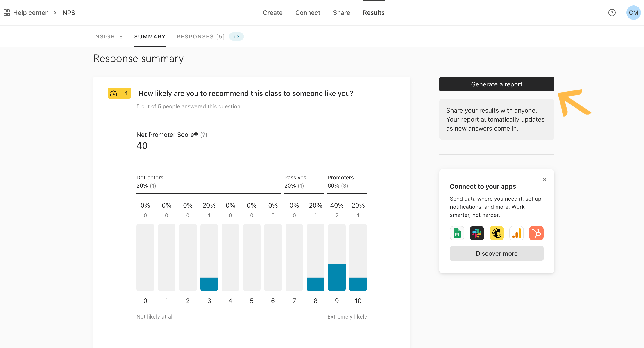Open the HubSpot integration icon
This screenshot has height=348, width=644.
536,233
